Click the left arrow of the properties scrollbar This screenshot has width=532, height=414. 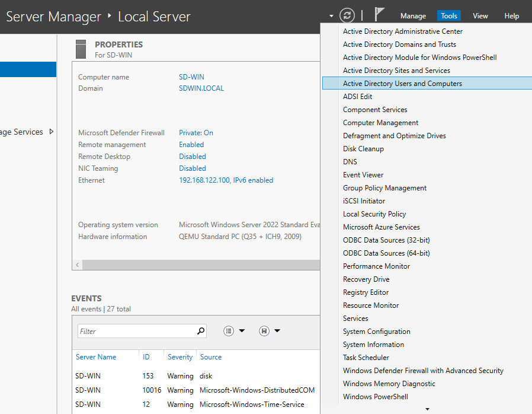coord(78,265)
